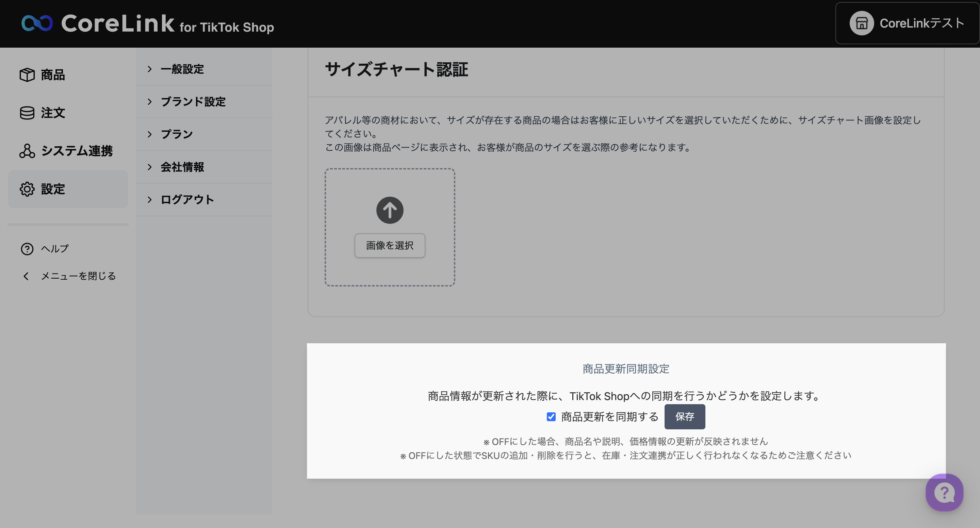This screenshot has height=528, width=980.
Task: Click the 画像を選択 button
Action: pos(390,245)
